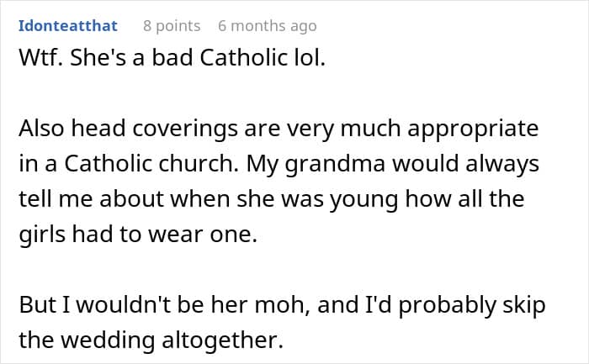
Task: Click the words 'how all the'
Action: tap(464, 199)
